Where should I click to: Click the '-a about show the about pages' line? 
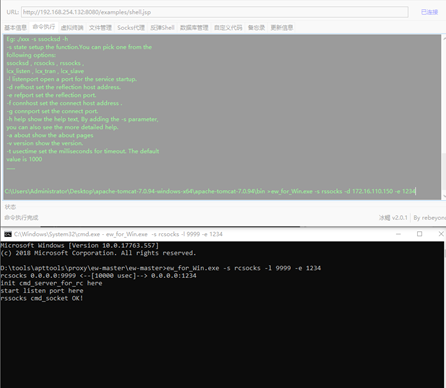(50, 135)
